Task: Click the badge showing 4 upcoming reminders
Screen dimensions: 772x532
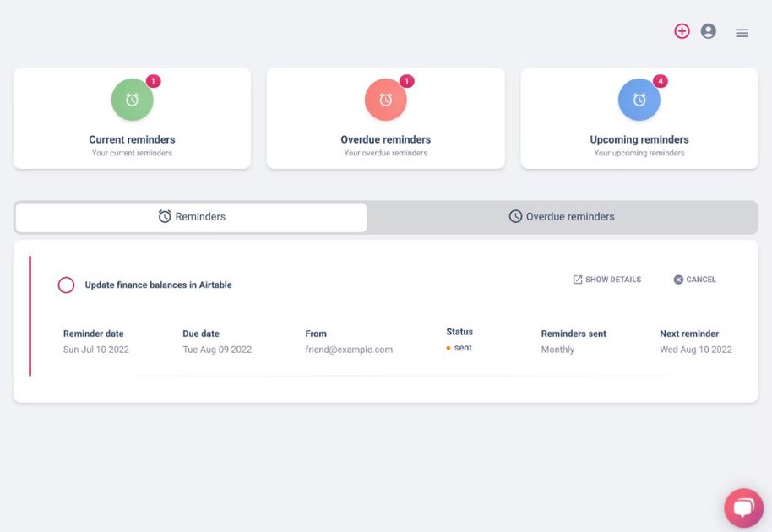Action: (661, 80)
